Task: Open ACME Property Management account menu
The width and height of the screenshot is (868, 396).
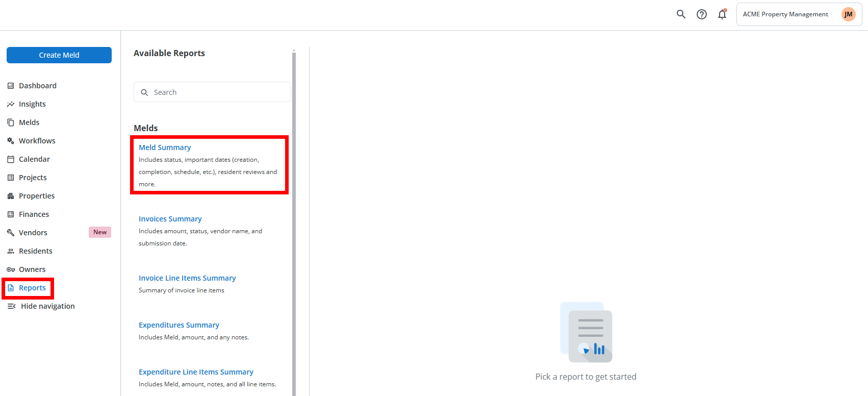Action: pos(785,14)
